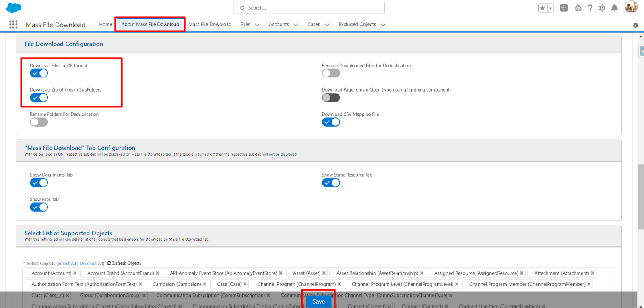
Task: Click the Unselect All link
Action: click(x=91, y=264)
